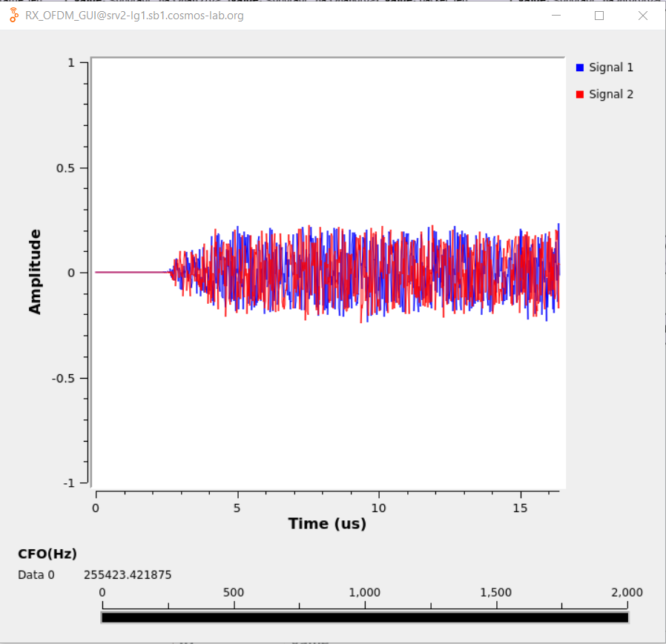Toggle Signal 2 visibility in the legend

610,95
